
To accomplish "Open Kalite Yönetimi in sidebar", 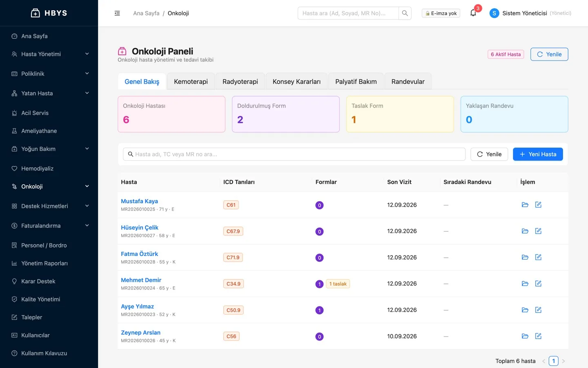I will pyautogui.click(x=49, y=299).
